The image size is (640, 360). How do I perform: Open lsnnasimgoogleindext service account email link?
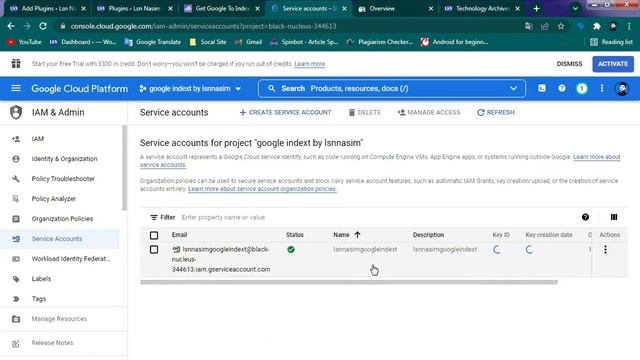coord(221,259)
